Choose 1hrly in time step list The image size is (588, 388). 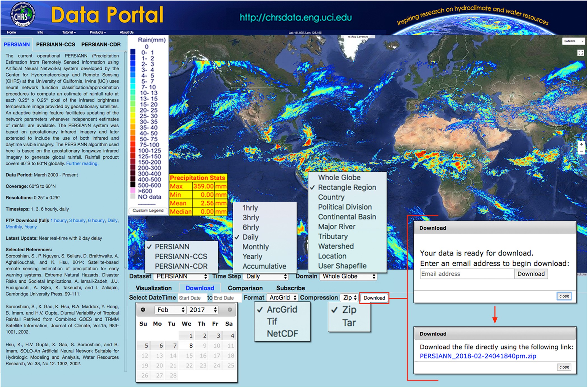pos(250,208)
